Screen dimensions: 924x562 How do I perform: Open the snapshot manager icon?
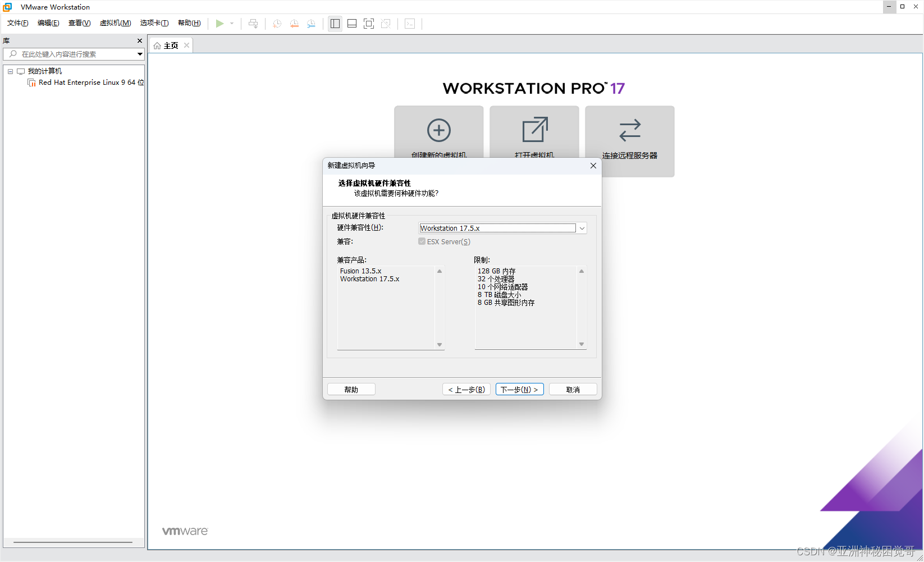tap(311, 24)
